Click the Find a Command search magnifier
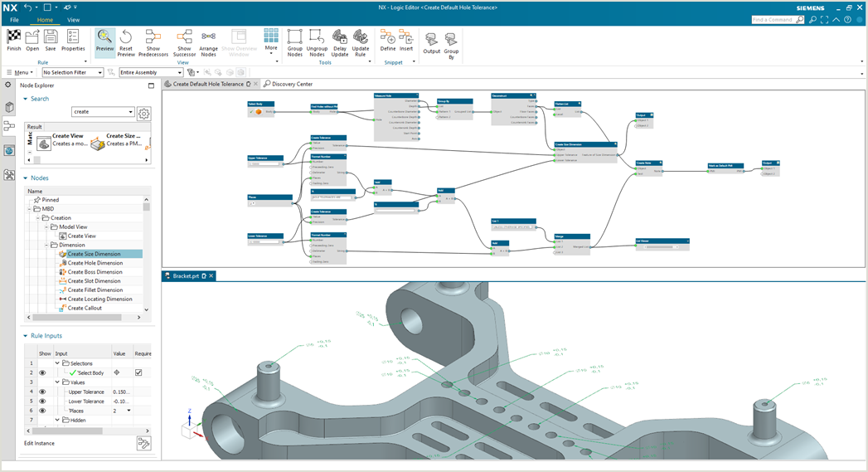This screenshot has height=472, width=868. pyautogui.click(x=800, y=19)
